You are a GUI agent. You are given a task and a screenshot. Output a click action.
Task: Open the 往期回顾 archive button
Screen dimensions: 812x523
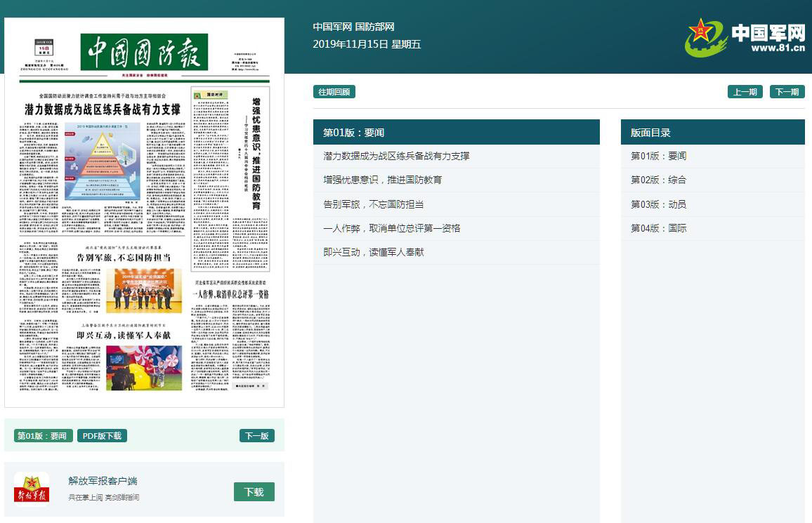point(334,92)
